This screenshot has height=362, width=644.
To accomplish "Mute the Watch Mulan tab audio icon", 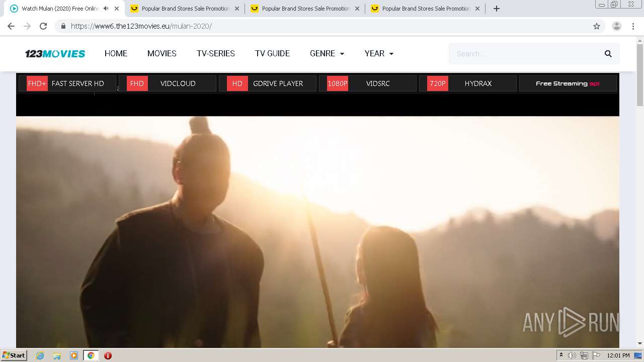I will [106, 9].
